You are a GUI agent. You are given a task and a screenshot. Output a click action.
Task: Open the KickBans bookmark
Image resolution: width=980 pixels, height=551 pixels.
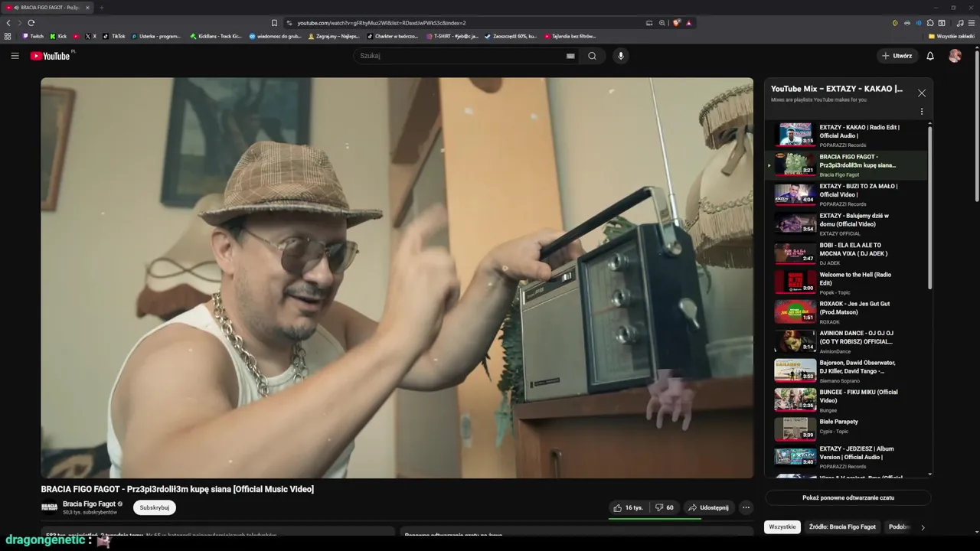pos(216,36)
